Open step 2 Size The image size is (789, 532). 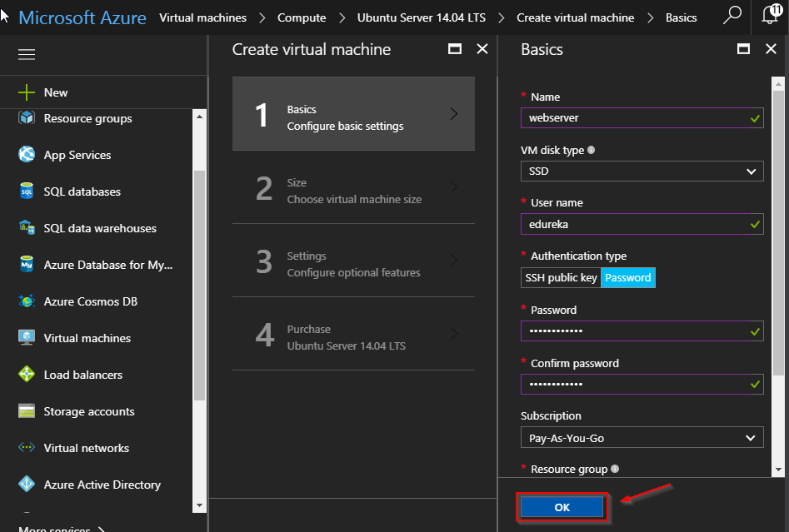pos(353,187)
